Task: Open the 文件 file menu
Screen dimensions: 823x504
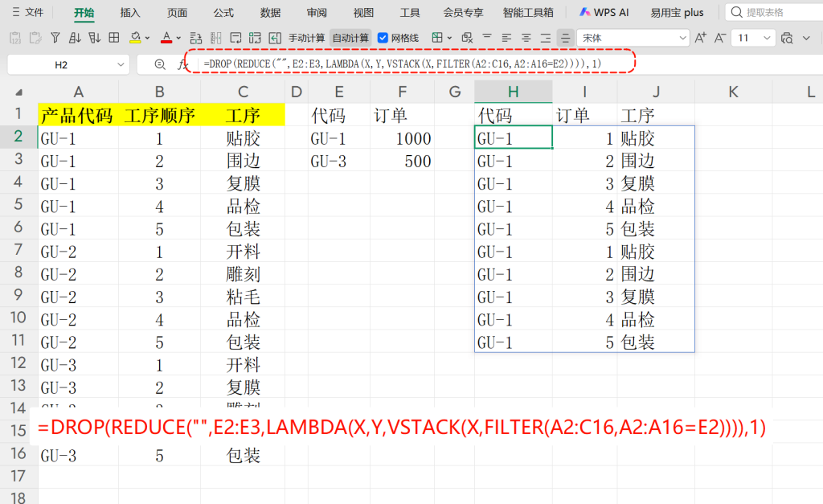Action: pyautogui.click(x=28, y=12)
